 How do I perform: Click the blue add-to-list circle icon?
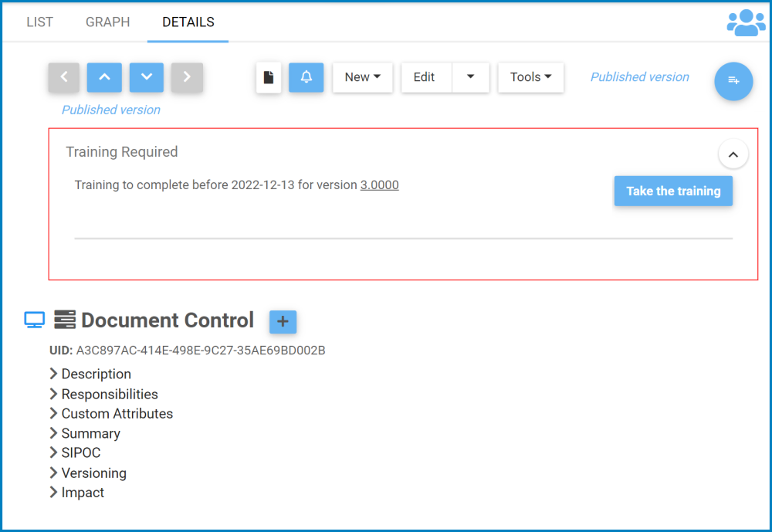pos(733,82)
